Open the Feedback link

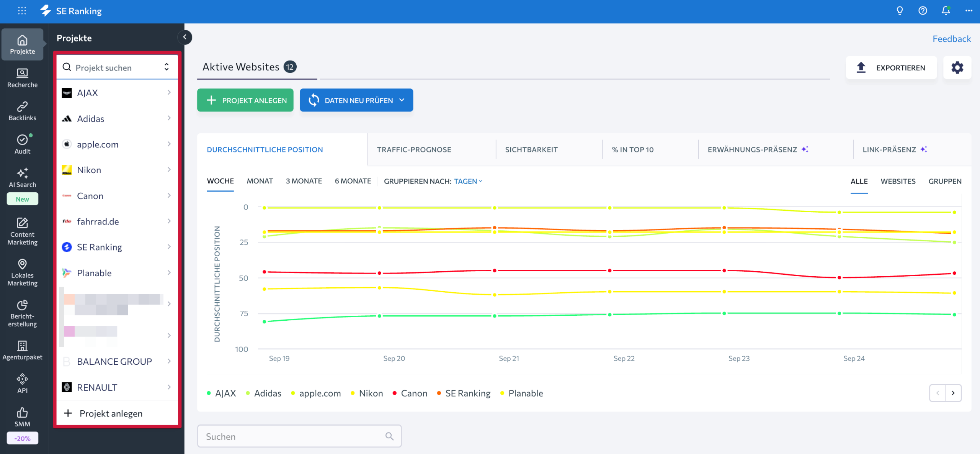click(951, 39)
